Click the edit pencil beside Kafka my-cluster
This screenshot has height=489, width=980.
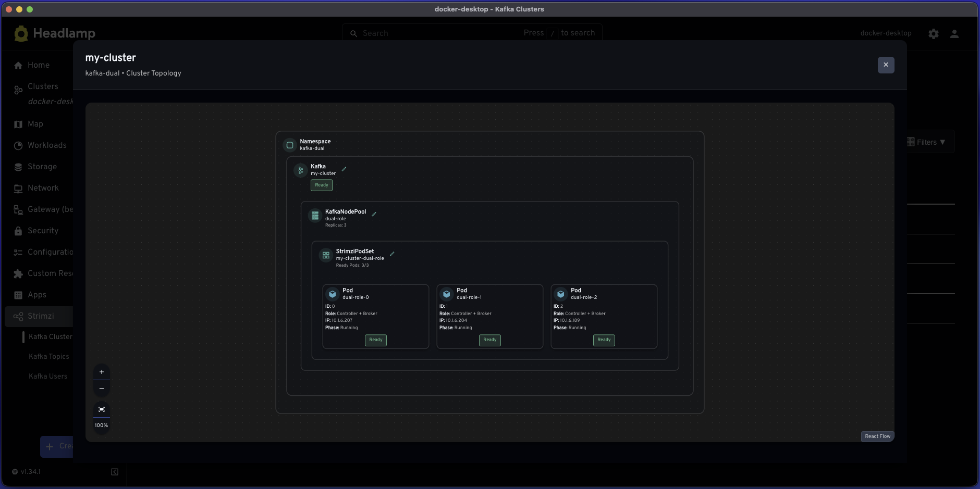[x=344, y=169]
